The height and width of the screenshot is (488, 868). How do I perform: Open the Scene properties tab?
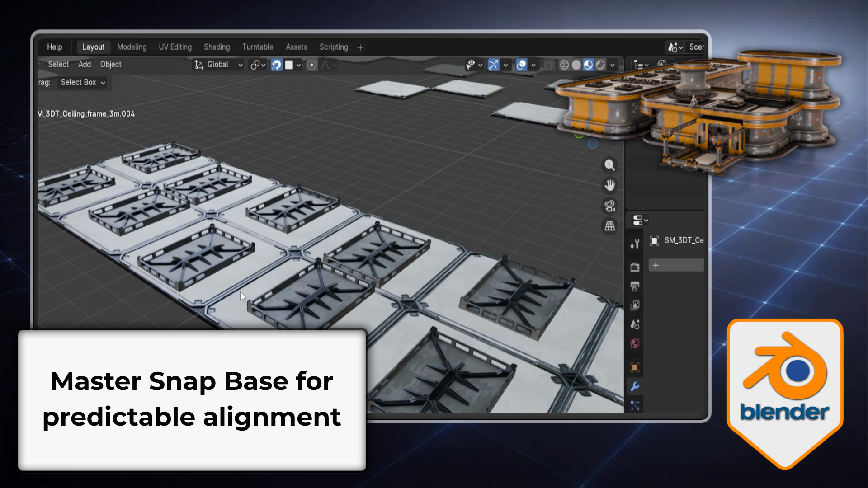coord(635,324)
